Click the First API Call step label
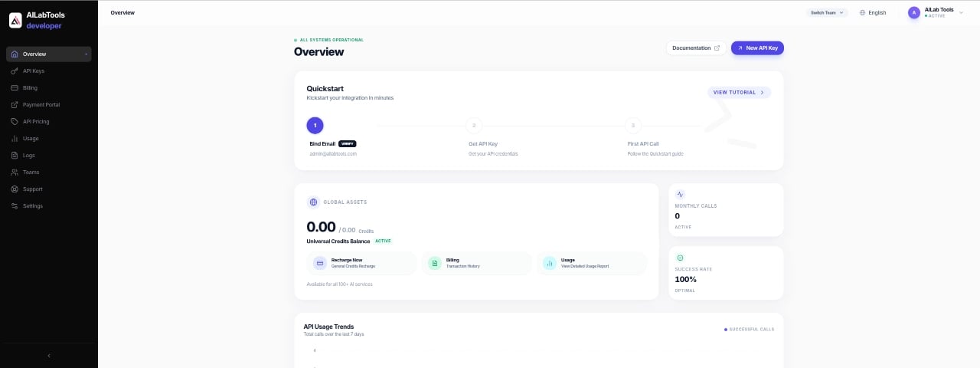 coord(643,143)
